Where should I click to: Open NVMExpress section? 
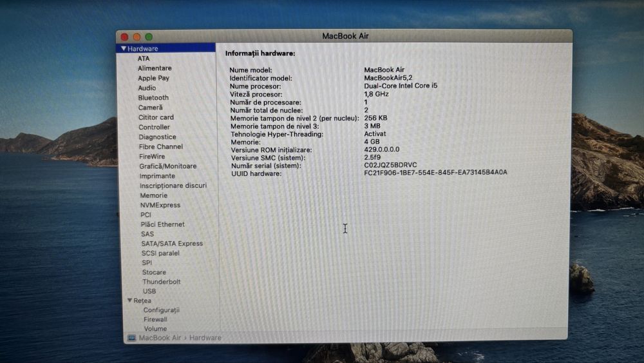point(160,205)
